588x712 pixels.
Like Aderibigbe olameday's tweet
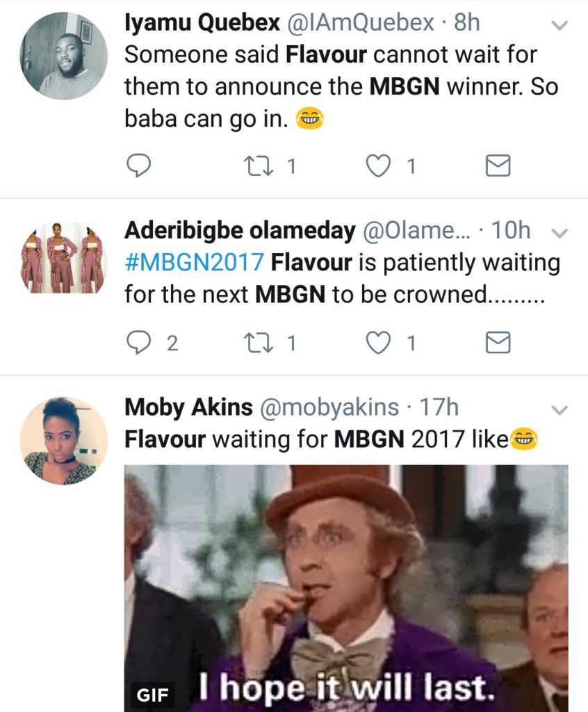378,343
